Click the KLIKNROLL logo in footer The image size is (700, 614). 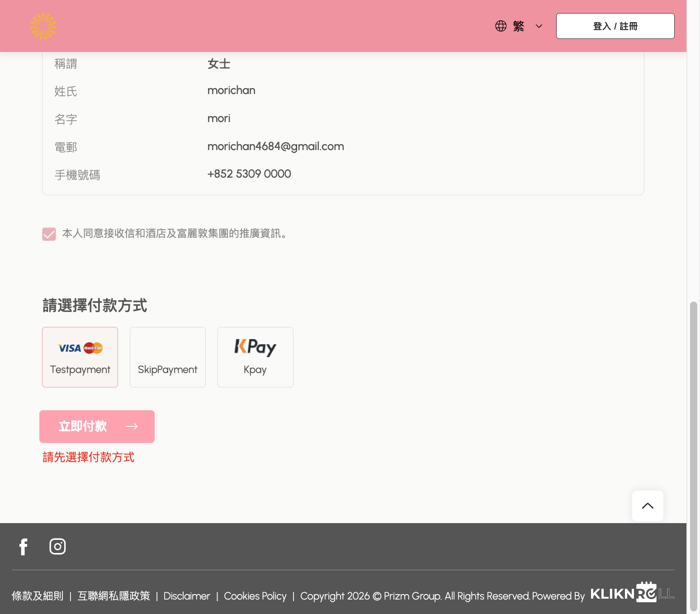(632, 592)
